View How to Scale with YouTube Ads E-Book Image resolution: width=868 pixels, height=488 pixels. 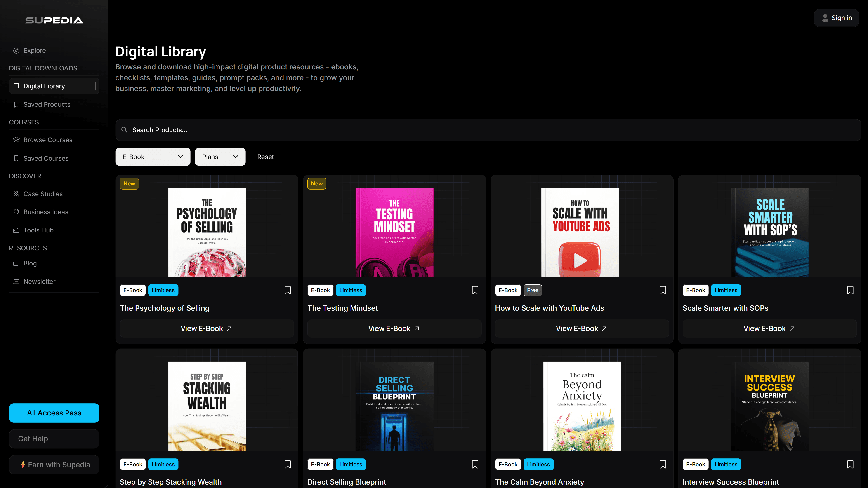[x=582, y=328]
